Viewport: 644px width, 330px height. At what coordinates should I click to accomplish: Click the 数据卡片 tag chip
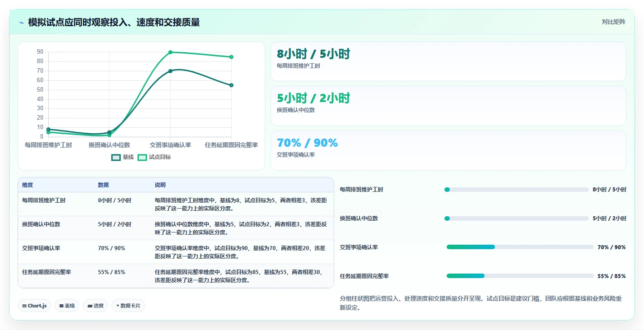[128, 306]
